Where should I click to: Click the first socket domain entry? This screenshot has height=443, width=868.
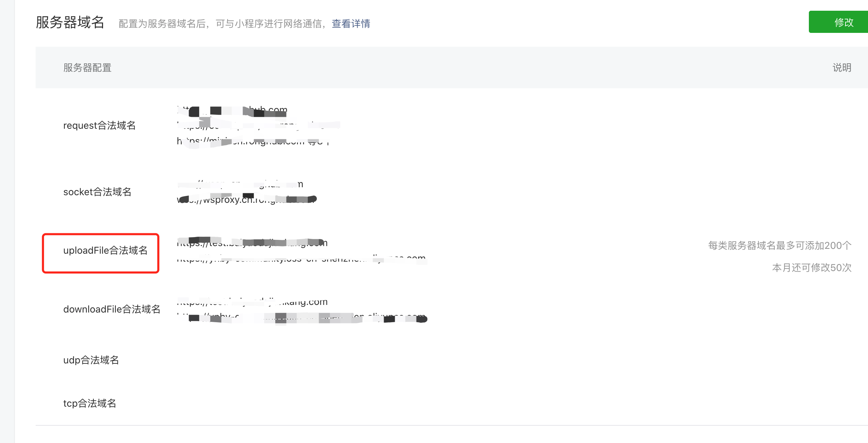point(240,184)
